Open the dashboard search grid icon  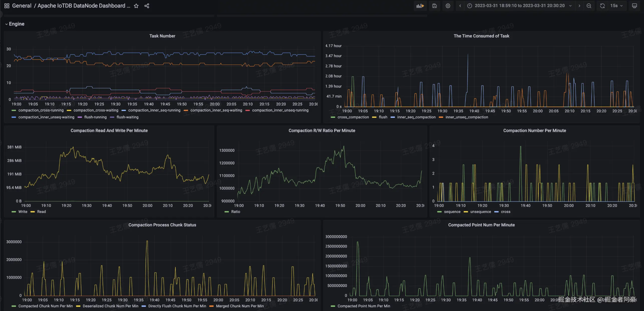7,6
